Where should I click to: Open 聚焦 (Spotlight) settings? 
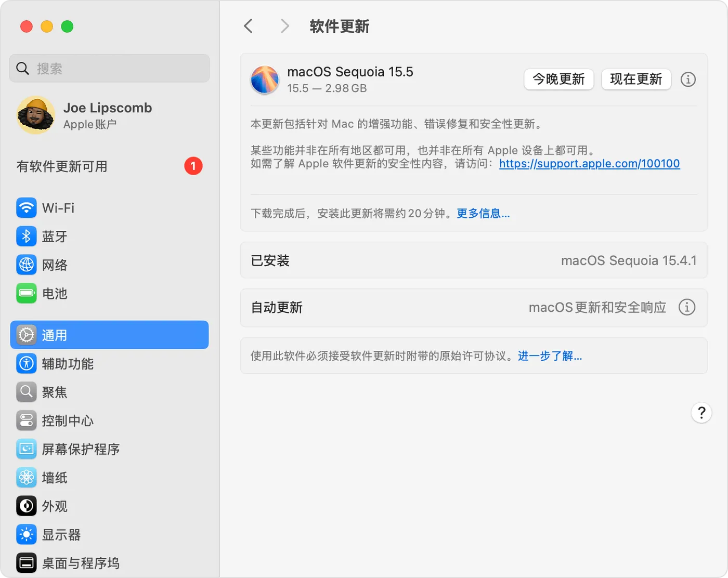54,392
